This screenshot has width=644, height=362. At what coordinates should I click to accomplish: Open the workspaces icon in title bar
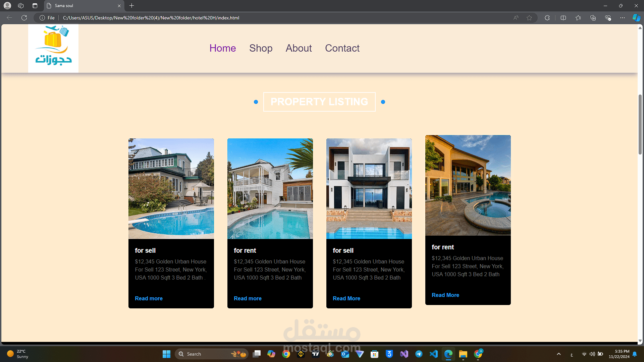point(21,6)
